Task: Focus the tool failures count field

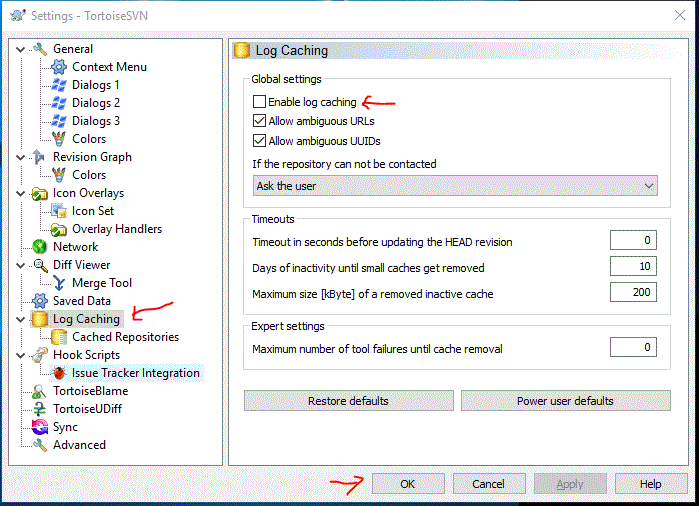Action: click(x=633, y=347)
